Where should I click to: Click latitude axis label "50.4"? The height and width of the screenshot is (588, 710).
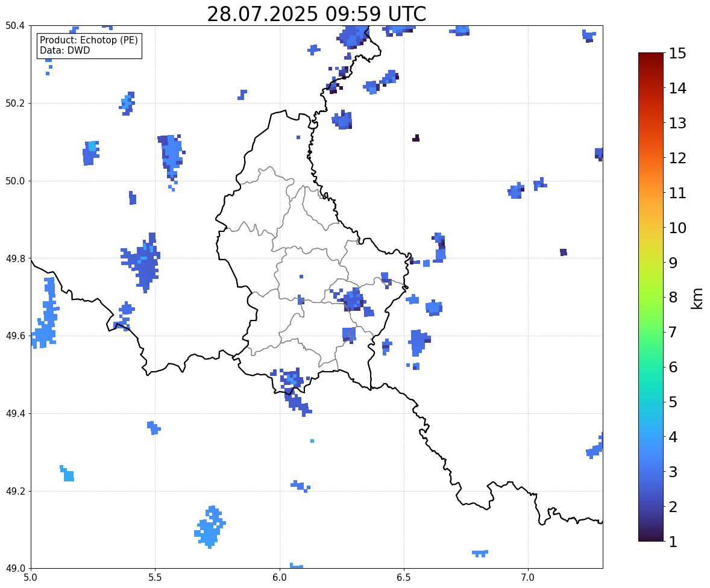(15, 26)
